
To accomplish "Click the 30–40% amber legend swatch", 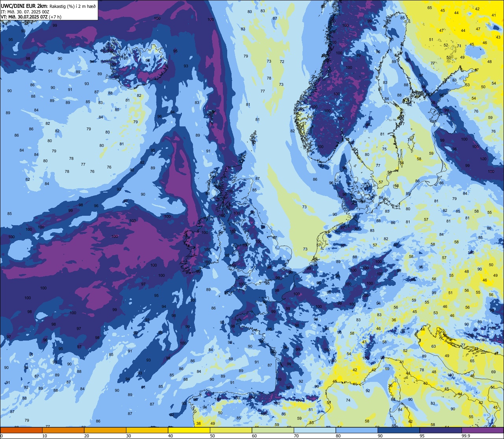I will tap(147, 430).
